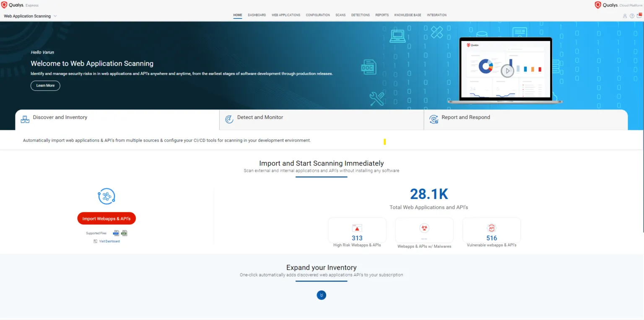Image resolution: width=644 pixels, height=320 pixels.
Task: Follow the Visit Dashboard link
Action: (x=109, y=241)
